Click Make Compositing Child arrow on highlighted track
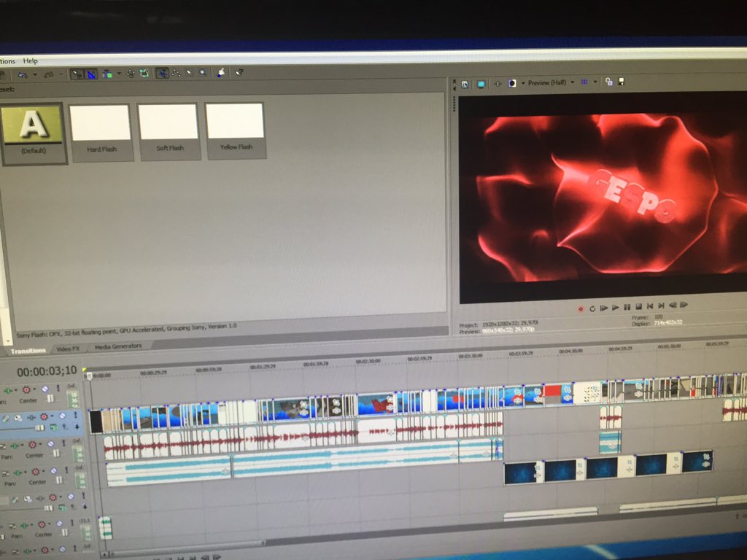 [77, 427]
